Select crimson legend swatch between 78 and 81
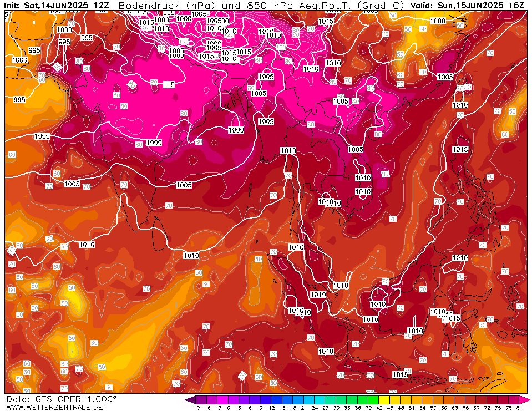 point(514,400)
